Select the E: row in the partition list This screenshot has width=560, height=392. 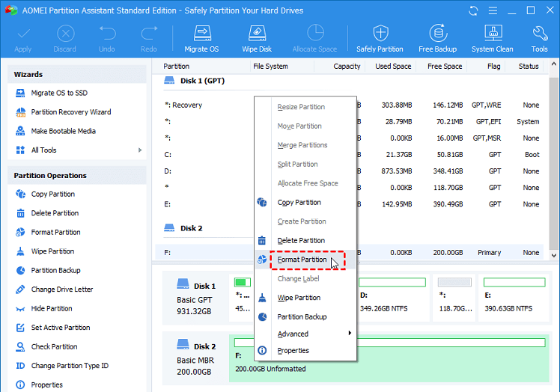tap(350, 204)
